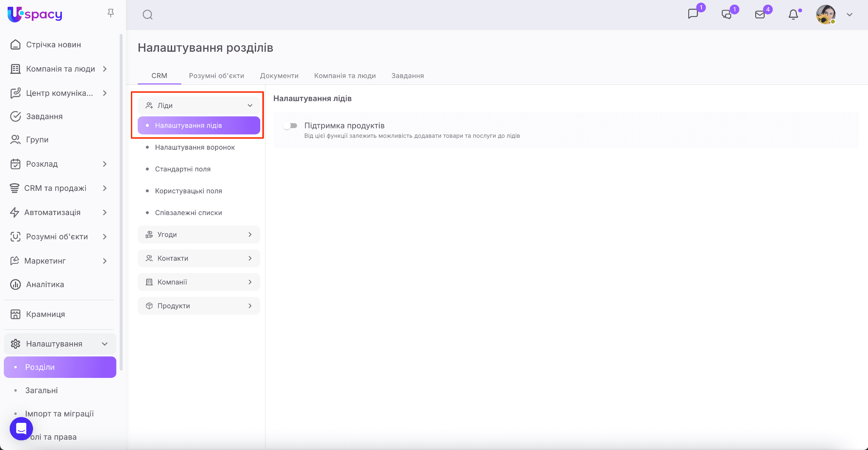This screenshot has height=450, width=868.
Task: Open the profile dropdown arrow
Action: point(849,15)
